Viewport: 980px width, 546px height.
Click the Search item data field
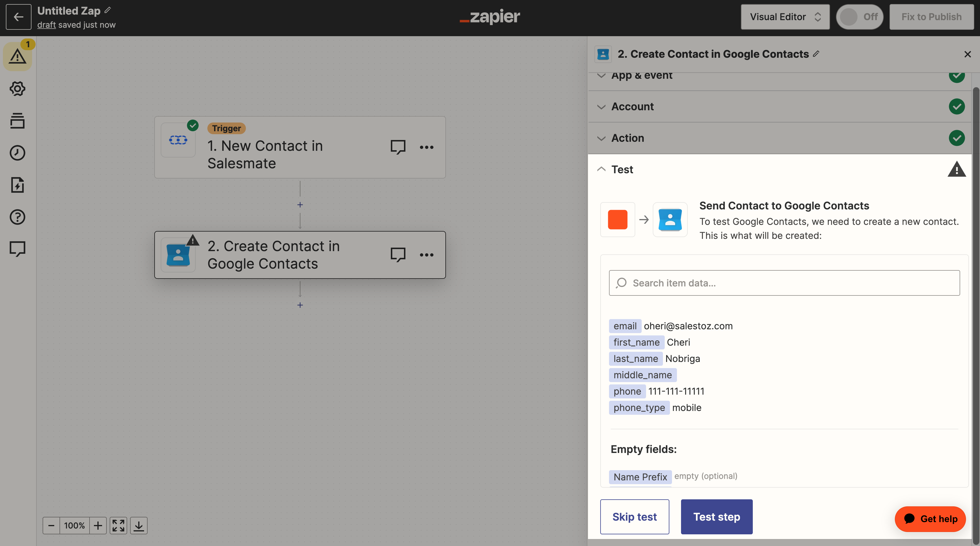785,283
